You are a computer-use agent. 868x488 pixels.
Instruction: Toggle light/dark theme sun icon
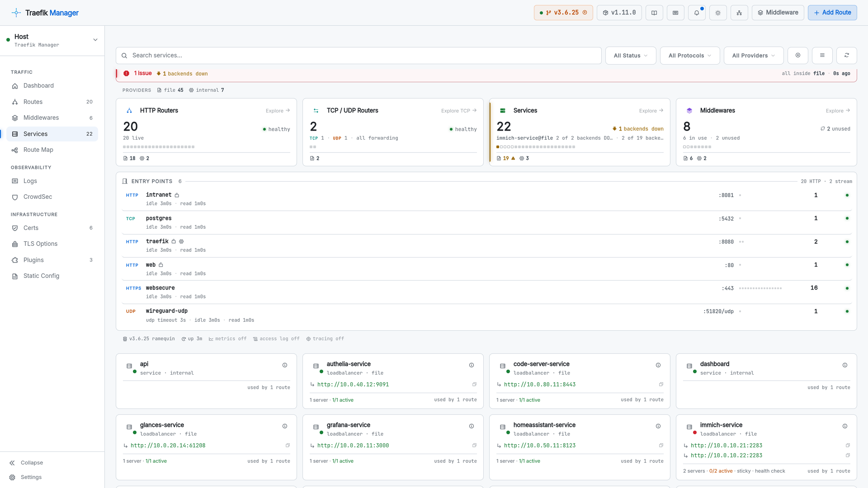(718, 13)
